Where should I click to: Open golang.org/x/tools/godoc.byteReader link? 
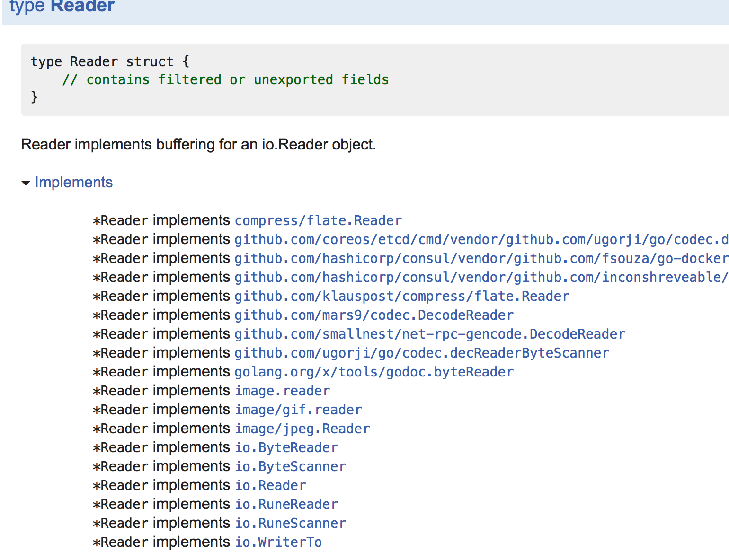click(374, 372)
